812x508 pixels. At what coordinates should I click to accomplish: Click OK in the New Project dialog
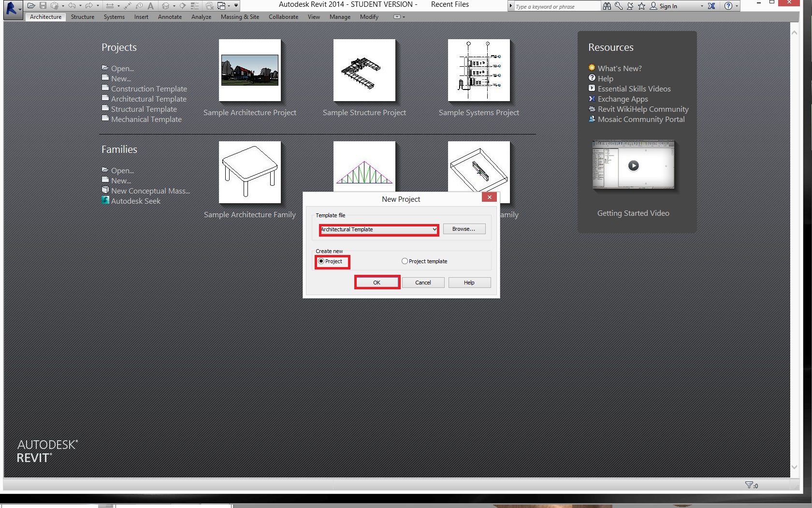[x=377, y=282]
